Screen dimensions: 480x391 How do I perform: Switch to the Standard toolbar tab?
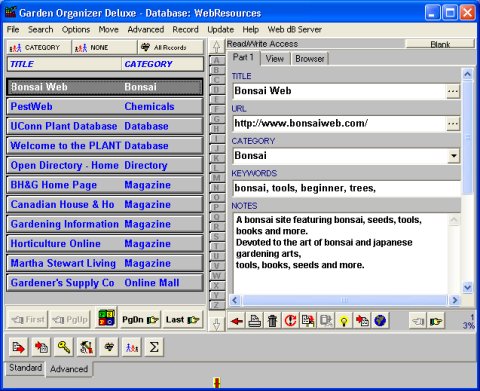pos(25,368)
